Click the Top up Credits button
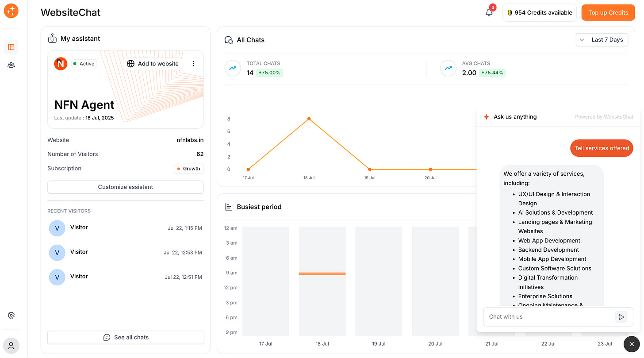Screen dimensions: 644x358 click(x=608, y=12)
